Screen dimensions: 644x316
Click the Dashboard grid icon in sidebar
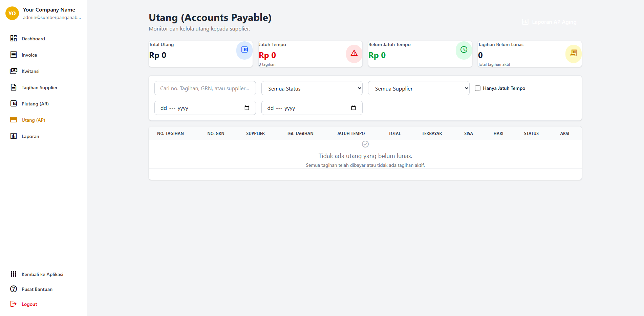click(14, 38)
